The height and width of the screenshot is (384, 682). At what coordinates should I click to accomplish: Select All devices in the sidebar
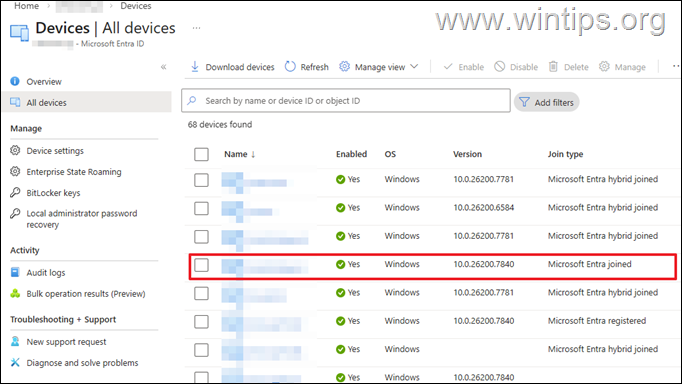87,102
